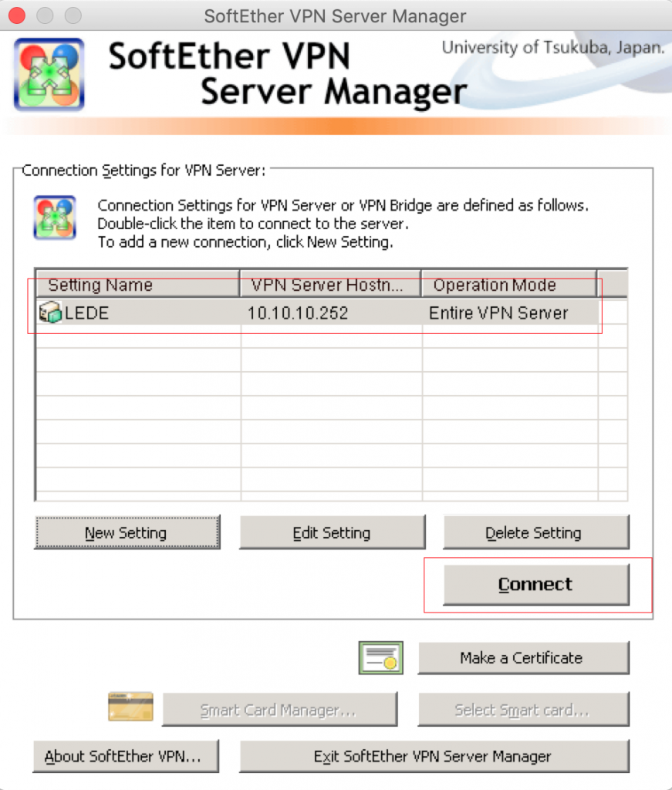The width and height of the screenshot is (672, 790).
Task: Close the window with red button
Action: [x=17, y=15]
